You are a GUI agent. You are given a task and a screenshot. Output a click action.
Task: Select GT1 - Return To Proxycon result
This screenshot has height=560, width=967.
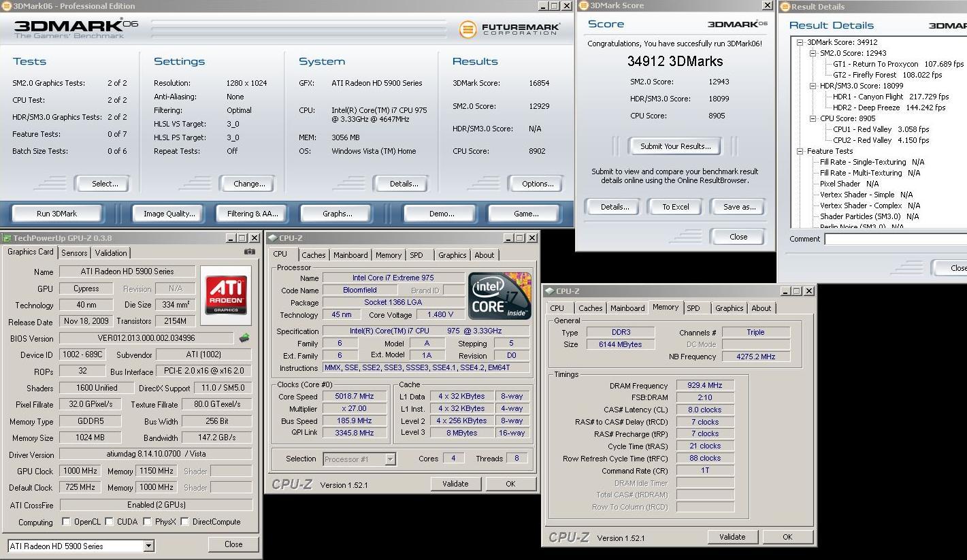click(x=898, y=64)
